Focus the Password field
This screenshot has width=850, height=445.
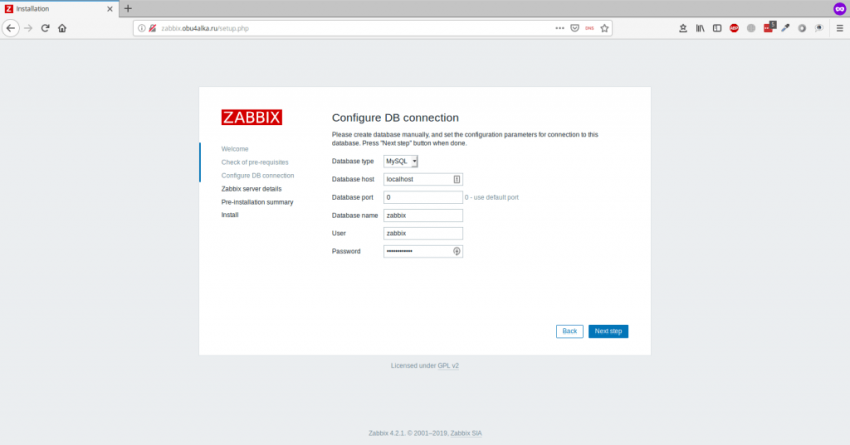423,251
